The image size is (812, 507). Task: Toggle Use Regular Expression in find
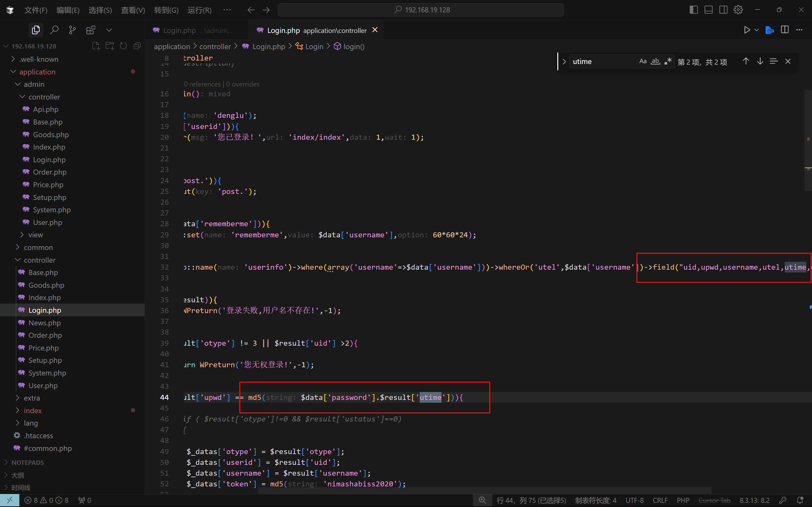click(x=668, y=61)
